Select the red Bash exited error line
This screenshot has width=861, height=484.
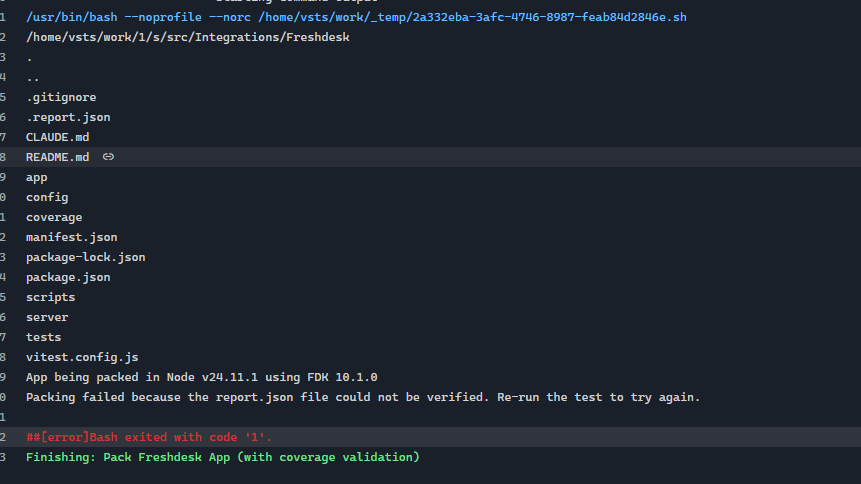tap(149, 437)
